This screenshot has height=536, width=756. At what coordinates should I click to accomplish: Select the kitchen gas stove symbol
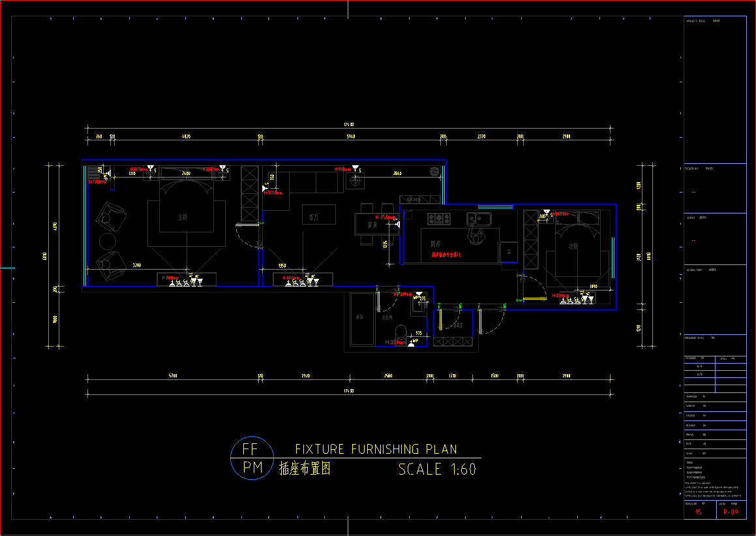[x=438, y=218]
